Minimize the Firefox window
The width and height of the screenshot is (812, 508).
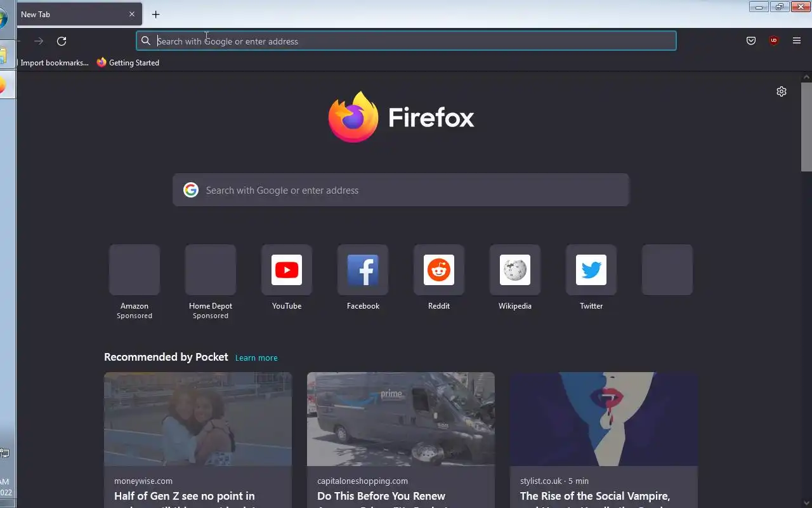coord(759,6)
